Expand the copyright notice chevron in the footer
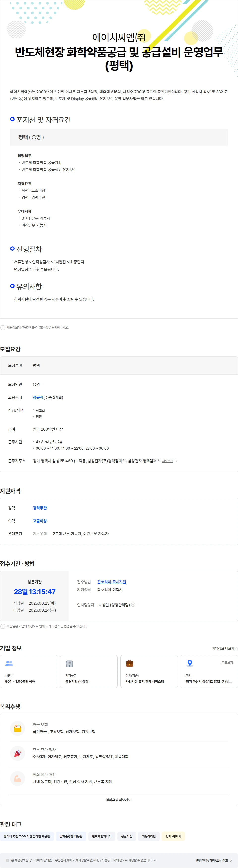238x868 pixels. click(x=155, y=860)
